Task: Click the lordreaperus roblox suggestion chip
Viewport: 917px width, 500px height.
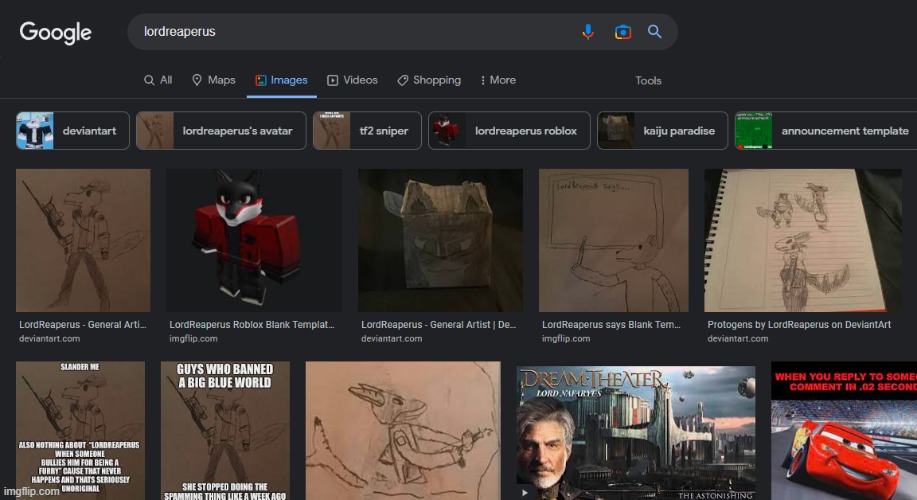Action: tap(509, 131)
